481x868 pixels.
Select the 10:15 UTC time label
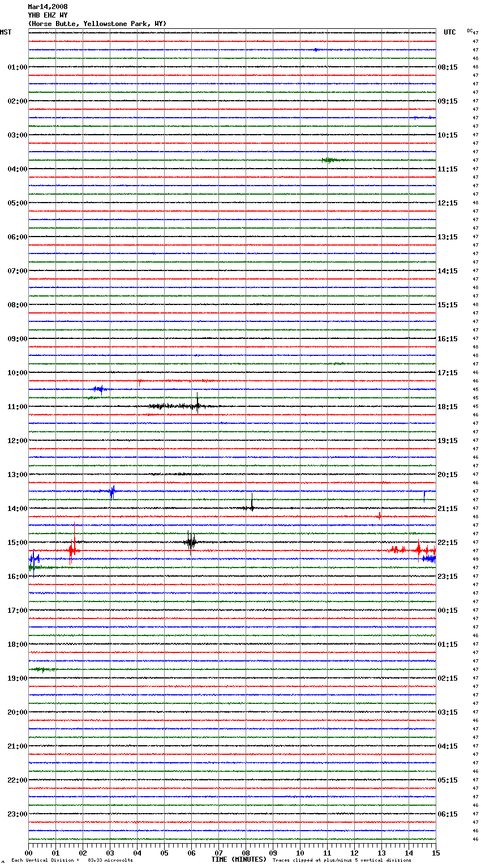pos(448,135)
